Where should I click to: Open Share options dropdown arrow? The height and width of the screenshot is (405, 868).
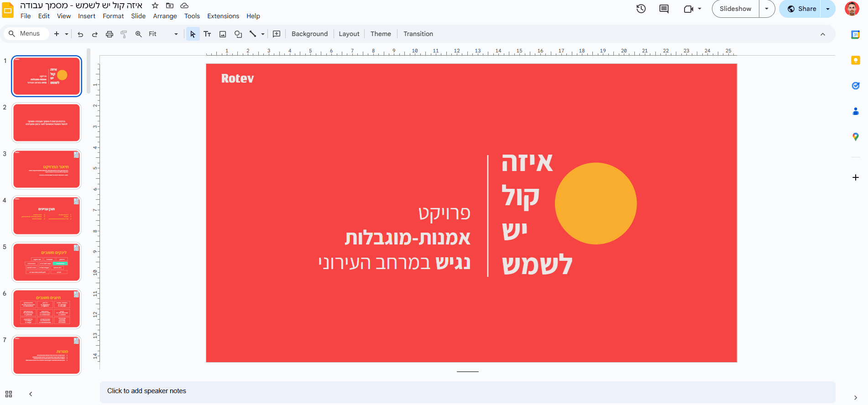click(828, 9)
